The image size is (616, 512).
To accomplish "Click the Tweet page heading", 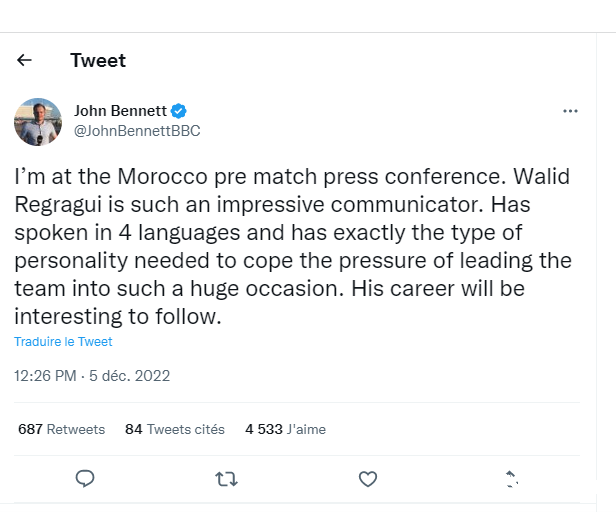I will (98, 60).
